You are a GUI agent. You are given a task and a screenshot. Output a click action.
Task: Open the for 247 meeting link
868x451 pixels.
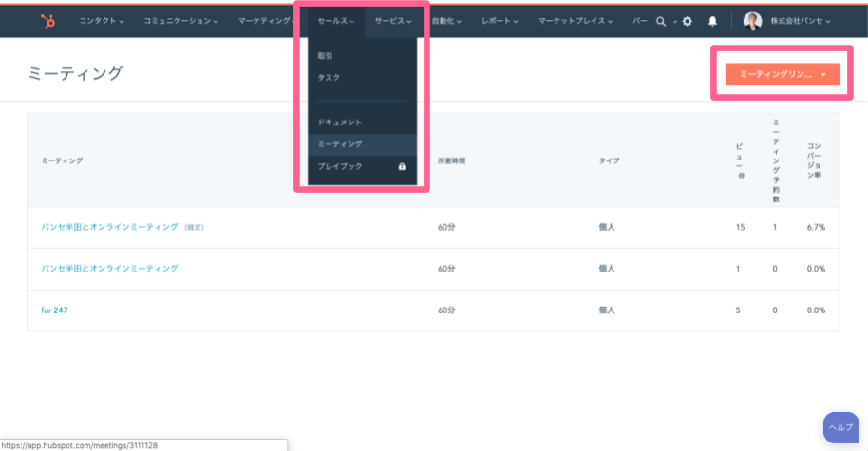pyautogui.click(x=55, y=310)
